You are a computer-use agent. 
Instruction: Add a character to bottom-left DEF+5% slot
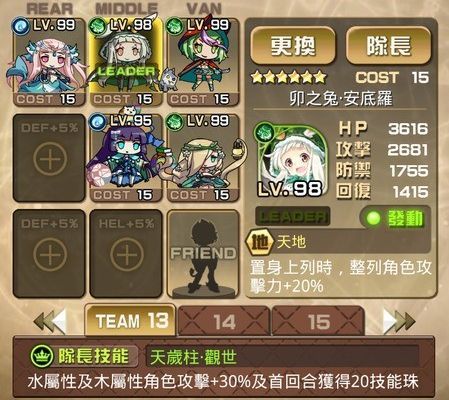pos(49,254)
